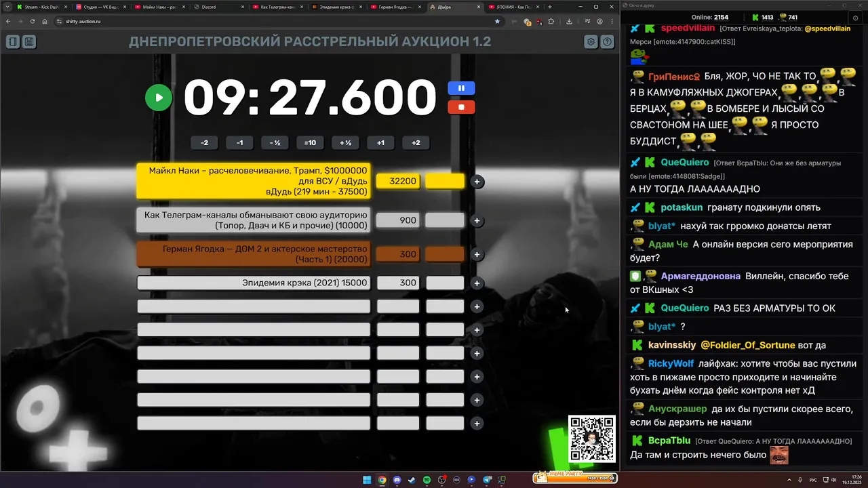Open OBS Studio from the taskbar

[441, 480]
